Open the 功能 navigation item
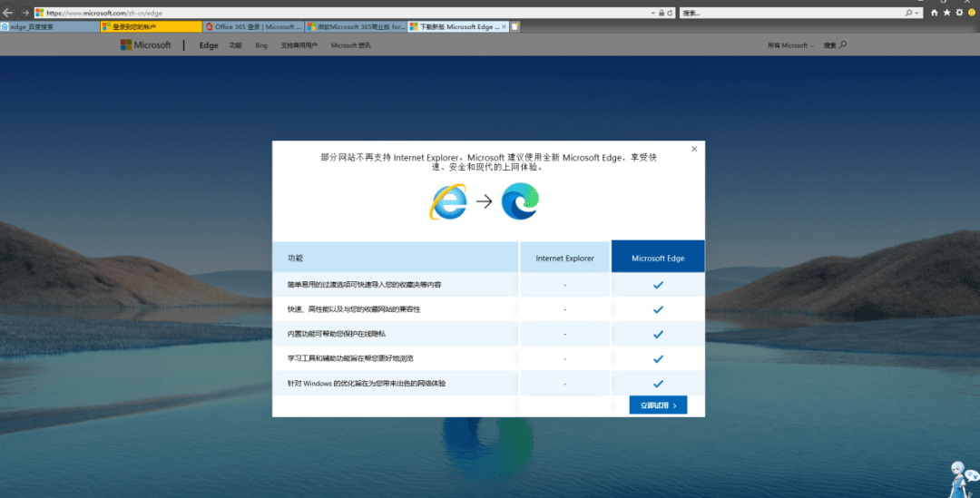 235,45
